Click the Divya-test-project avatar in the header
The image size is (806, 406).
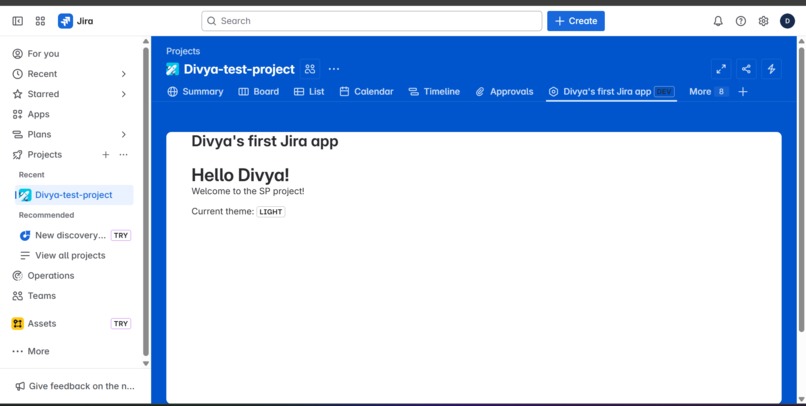(x=172, y=69)
